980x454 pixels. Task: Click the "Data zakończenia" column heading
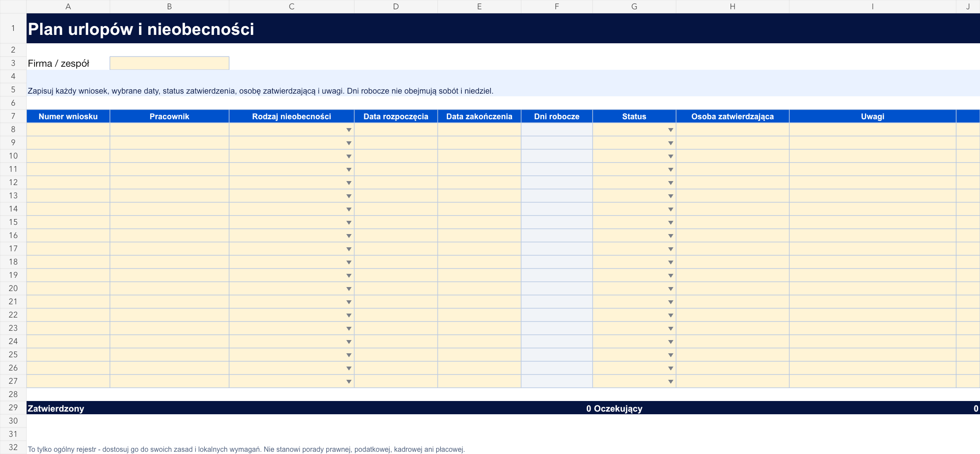pos(479,117)
